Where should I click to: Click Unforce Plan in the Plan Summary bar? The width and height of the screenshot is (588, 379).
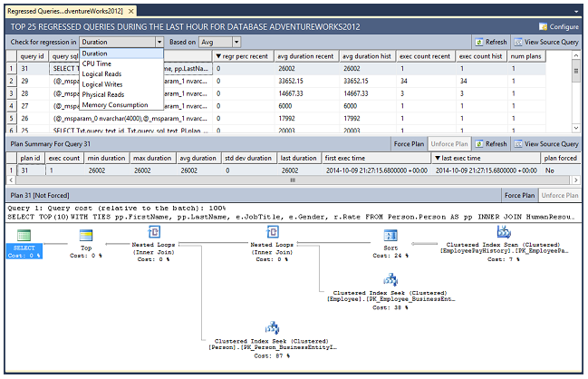(x=449, y=144)
